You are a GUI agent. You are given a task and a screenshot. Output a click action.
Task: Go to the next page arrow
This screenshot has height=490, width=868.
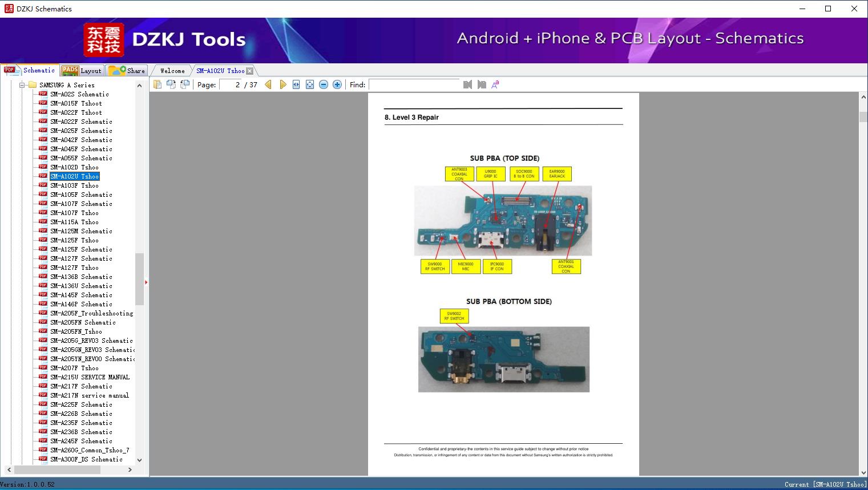(x=282, y=84)
